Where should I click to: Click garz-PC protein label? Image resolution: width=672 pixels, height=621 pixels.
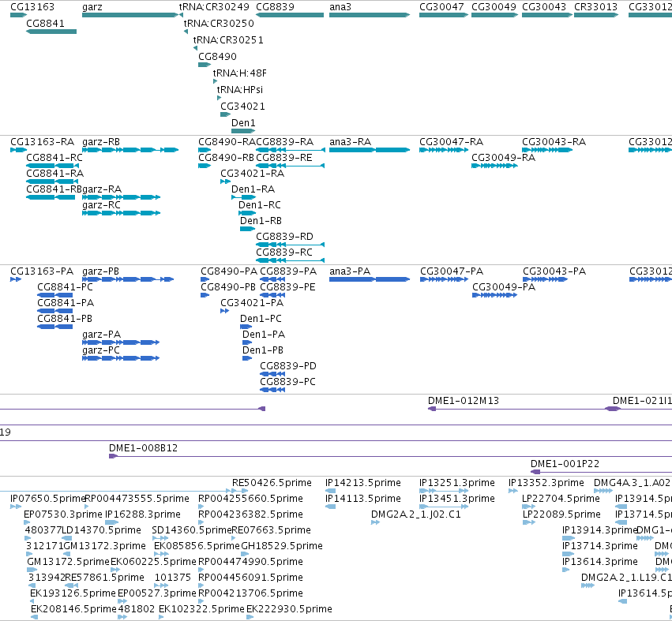coord(101,351)
